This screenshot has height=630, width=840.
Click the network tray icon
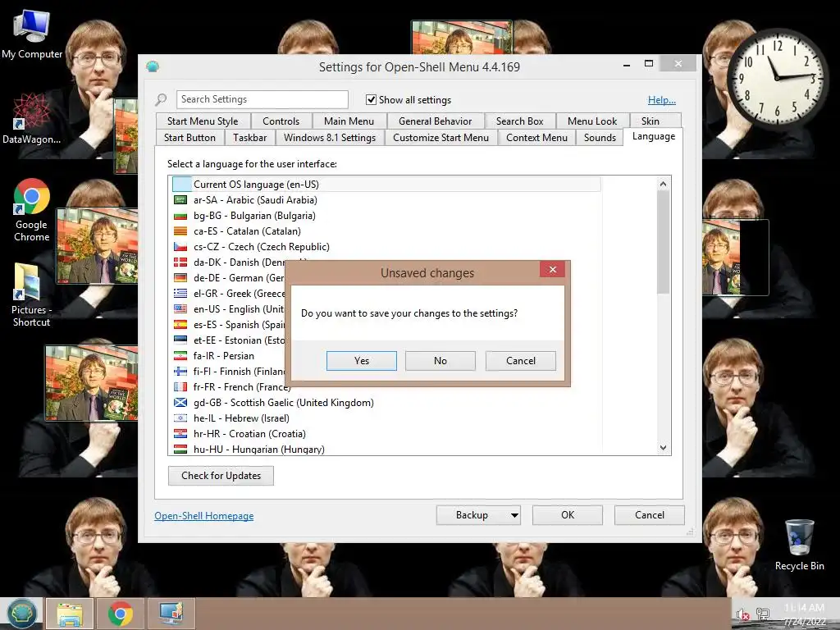pos(762,614)
